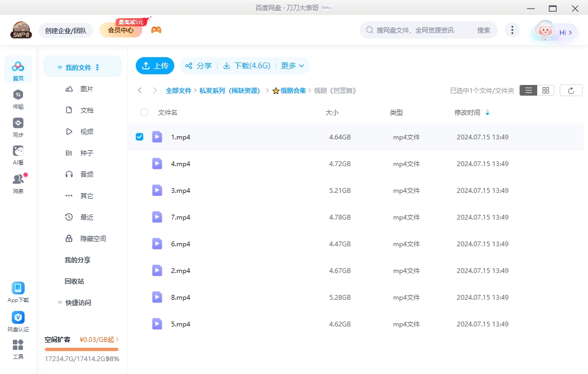Refresh the current file list

[571, 90]
